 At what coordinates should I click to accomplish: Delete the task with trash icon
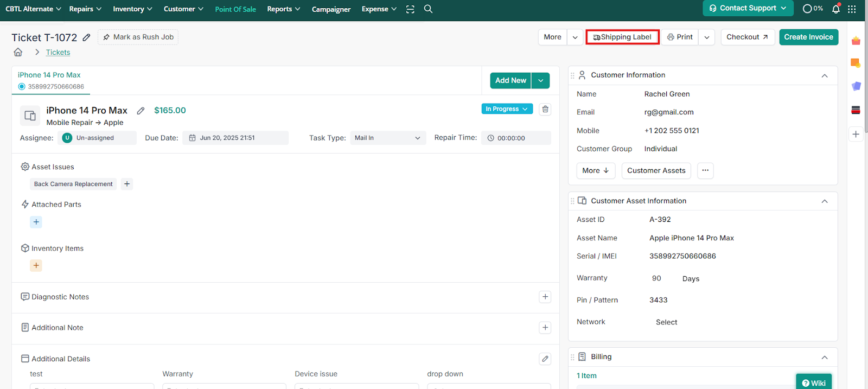click(x=545, y=109)
